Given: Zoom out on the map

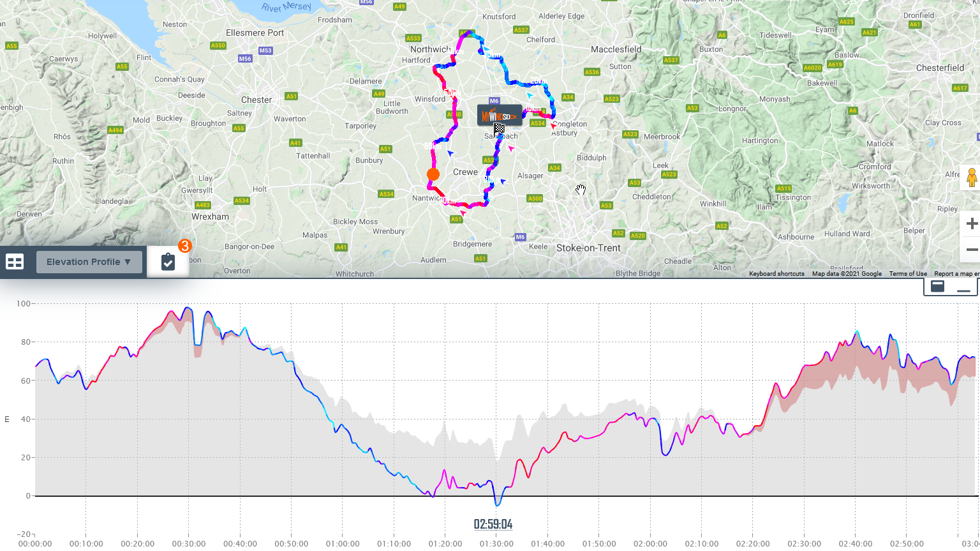Looking at the screenshot, I should coord(972,250).
